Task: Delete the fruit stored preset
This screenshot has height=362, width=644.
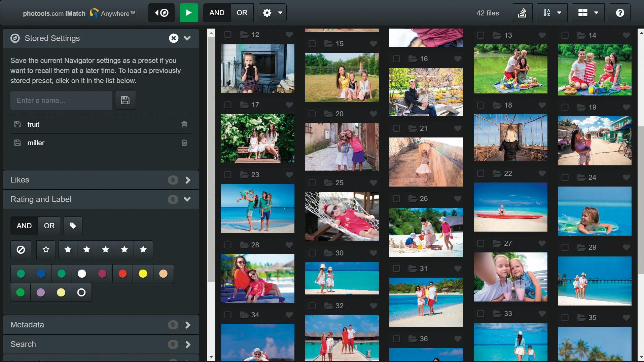Action: click(x=184, y=124)
